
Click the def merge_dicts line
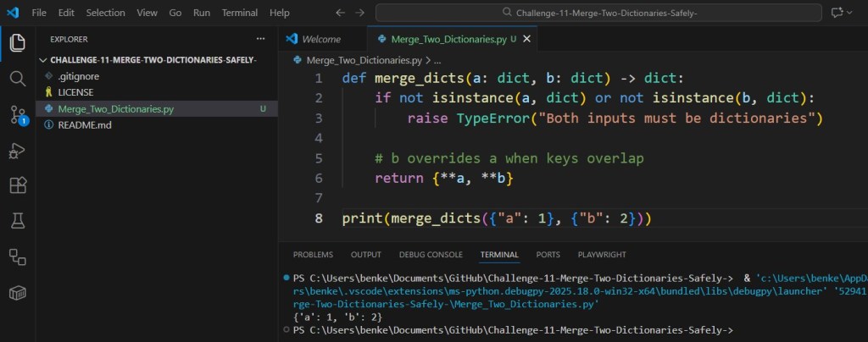pos(513,79)
